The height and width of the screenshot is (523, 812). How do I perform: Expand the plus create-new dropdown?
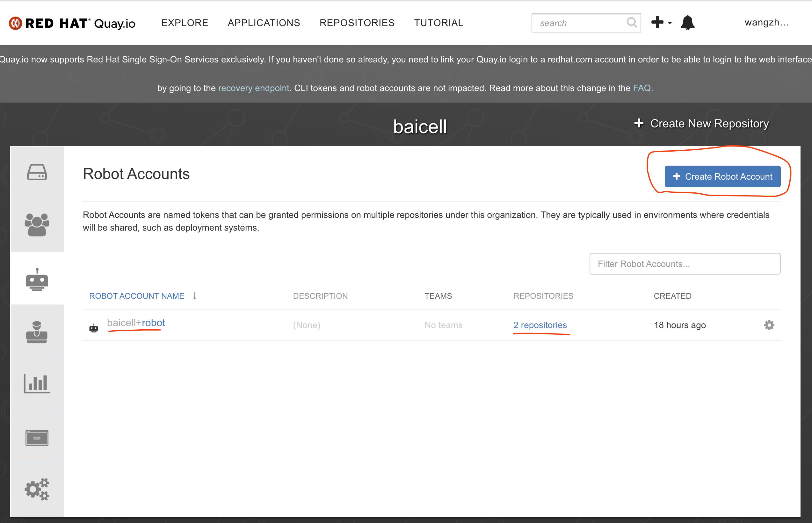click(661, 23)
